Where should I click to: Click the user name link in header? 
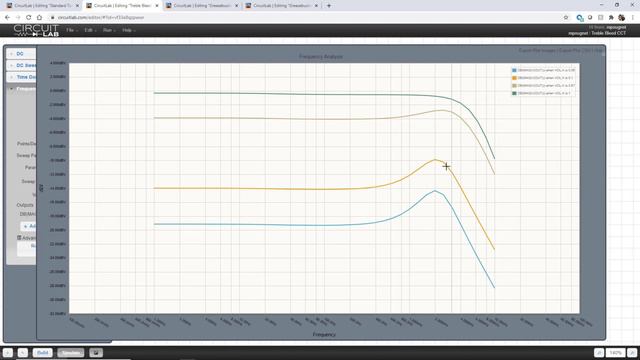pos(616,27)
